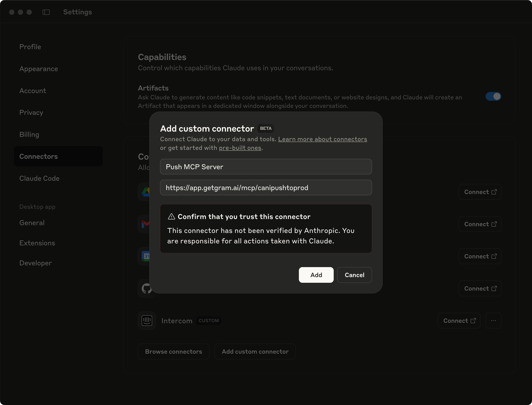Viewport: 532px width, 405px height.
Task: Cancel the add custom connector dialog
Action: (x=354, y=275)
